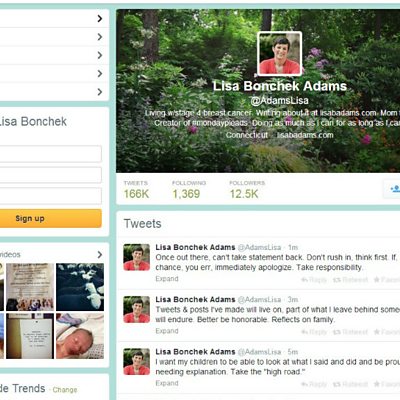The image size is (400, 400).
Task: Open the newborn baby photo thumbnail
Action: 80,336
